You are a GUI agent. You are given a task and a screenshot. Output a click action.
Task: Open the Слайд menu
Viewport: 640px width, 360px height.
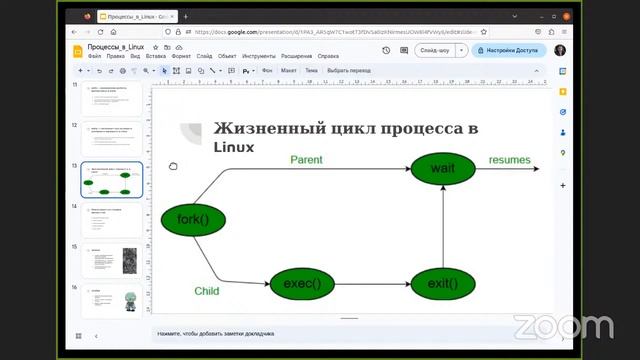click(x=204, y=56)
